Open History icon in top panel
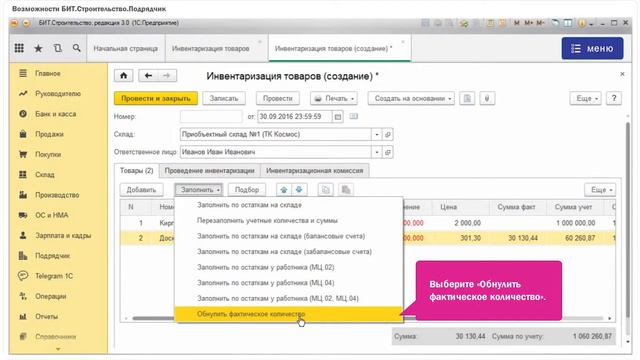 click(x=58, y=48)
